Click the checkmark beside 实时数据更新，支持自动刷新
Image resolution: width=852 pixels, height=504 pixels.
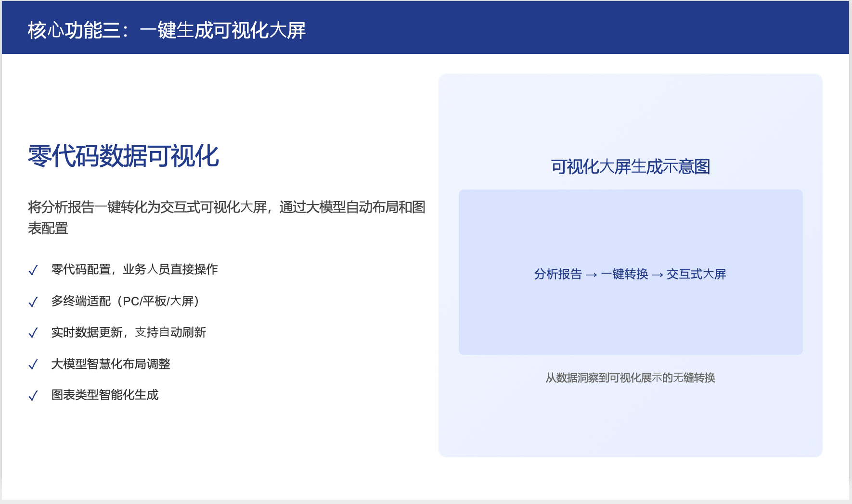[33, 333]
